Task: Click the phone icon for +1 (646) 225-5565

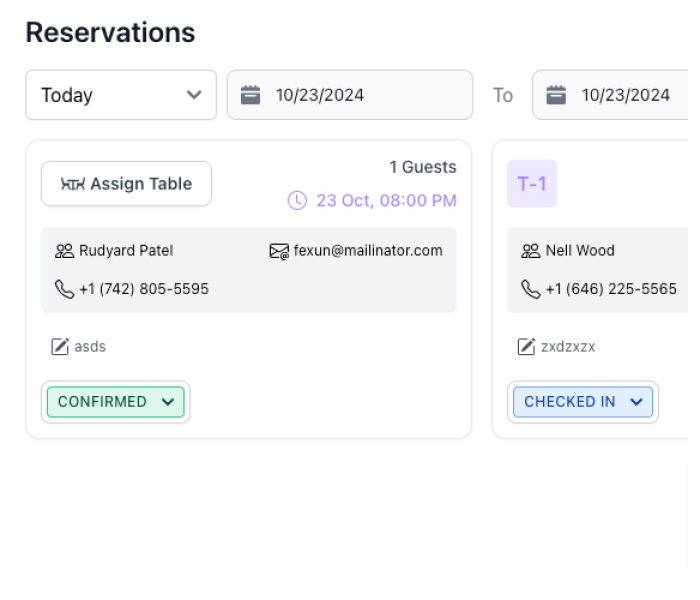Action: pos(531,289)
